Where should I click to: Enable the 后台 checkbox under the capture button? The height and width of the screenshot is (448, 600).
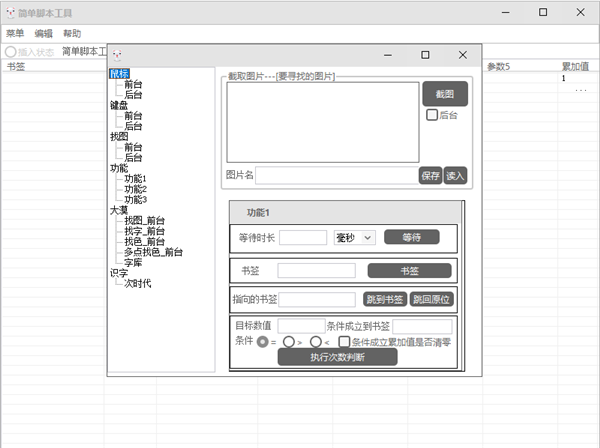432,116
